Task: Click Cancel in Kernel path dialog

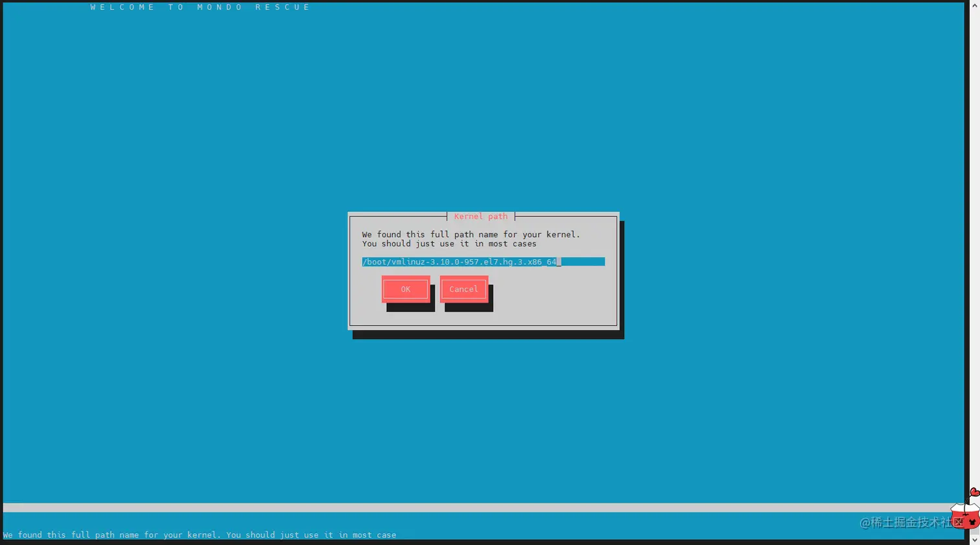Action: (x=464, y=289)
